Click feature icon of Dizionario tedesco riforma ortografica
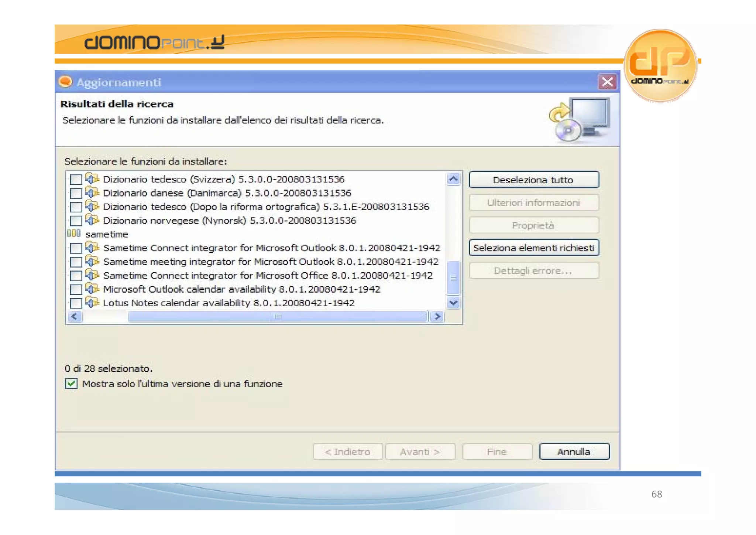Viewport: 756px width, 535px height. pos(92,206)
